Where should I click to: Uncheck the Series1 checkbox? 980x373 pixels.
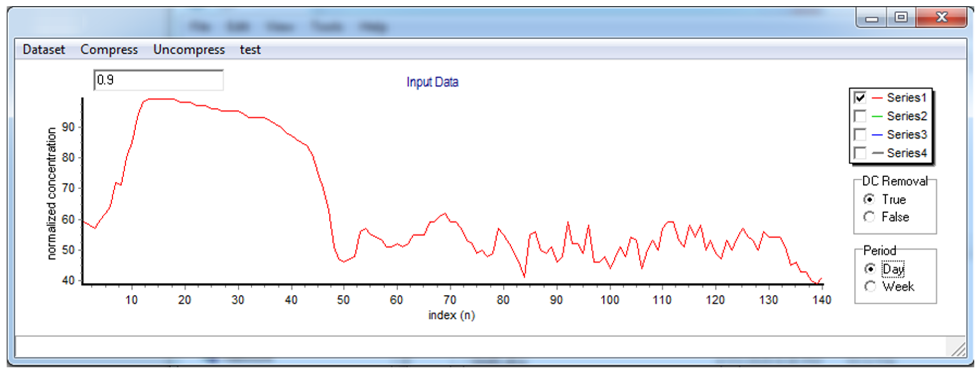[x=860, y=98]
